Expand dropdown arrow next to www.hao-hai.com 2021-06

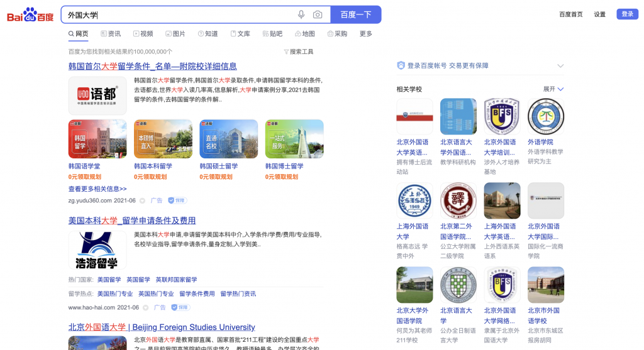145,307
